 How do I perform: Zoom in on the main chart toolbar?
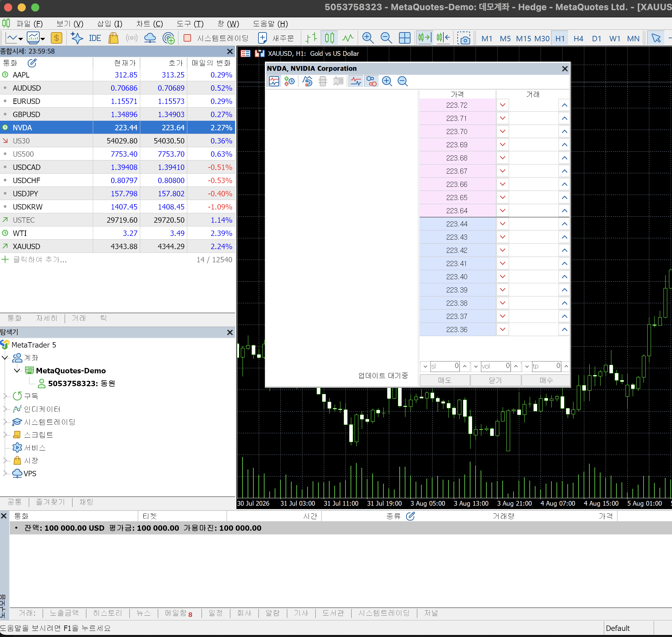(x=368, y=38)
